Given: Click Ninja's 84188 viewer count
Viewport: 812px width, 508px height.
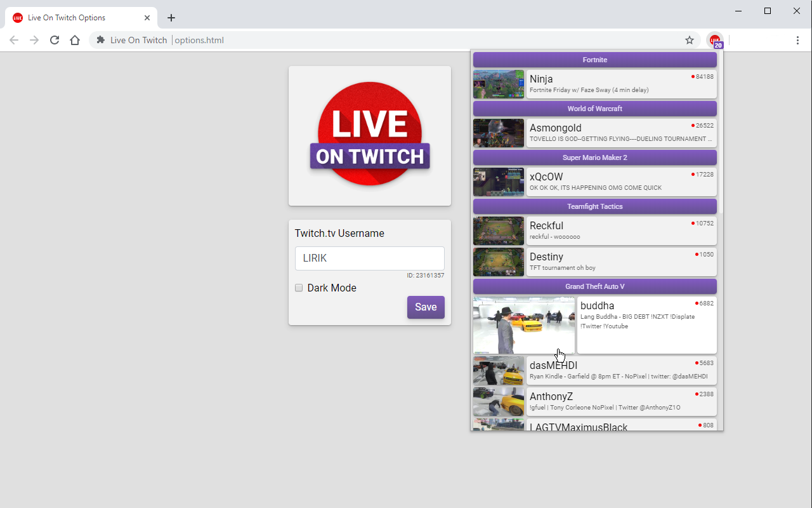Looking at the screenshot, I should pyautogui.click(x=702, y=77).
